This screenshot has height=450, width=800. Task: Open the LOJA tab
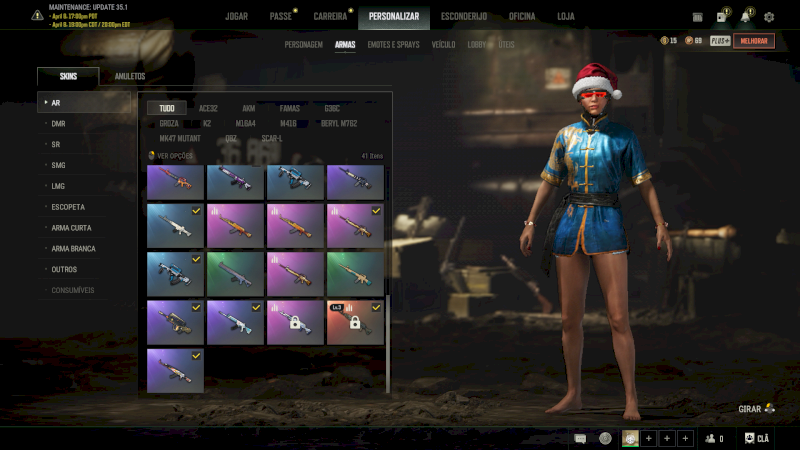click(x=566, y=16)
